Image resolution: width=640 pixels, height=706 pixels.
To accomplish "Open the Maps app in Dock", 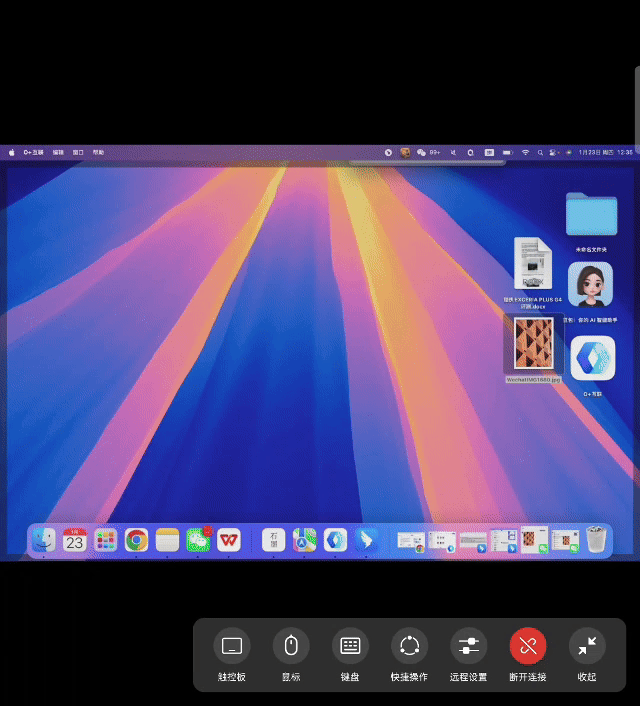I will tap(304, 539).
